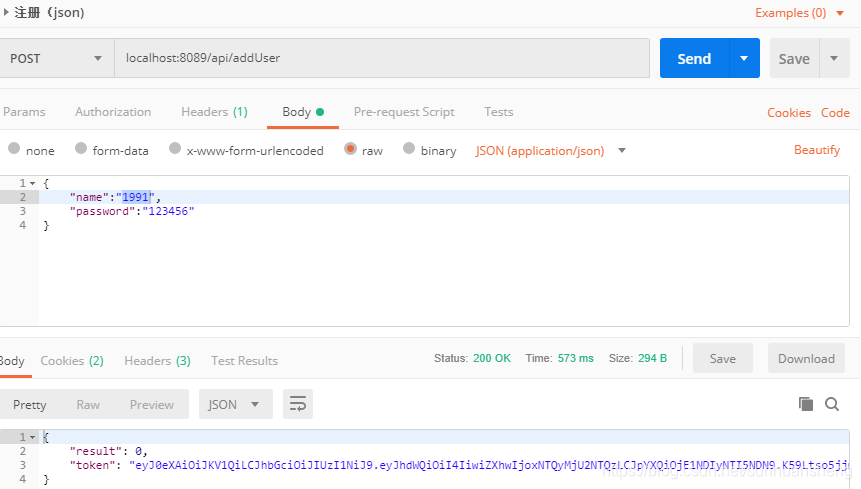Open the Save button dropdown arrow

point(834,58)
